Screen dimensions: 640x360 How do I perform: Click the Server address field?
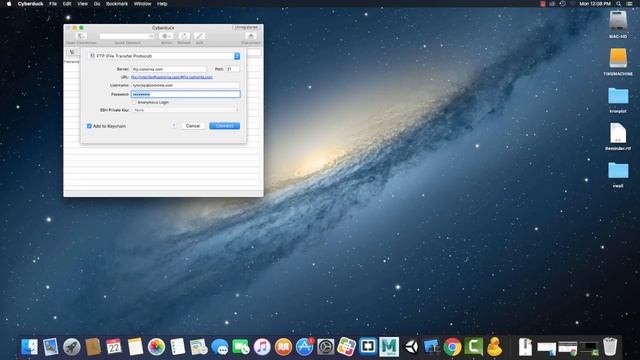(x=169, y=69)
